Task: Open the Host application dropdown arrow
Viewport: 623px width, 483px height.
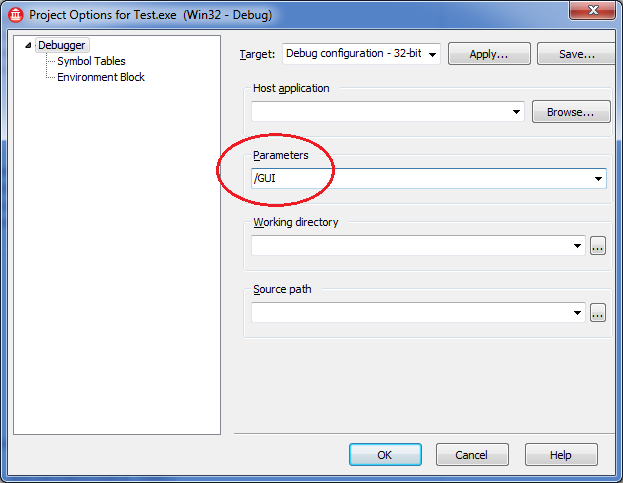Action: point(516,112)
